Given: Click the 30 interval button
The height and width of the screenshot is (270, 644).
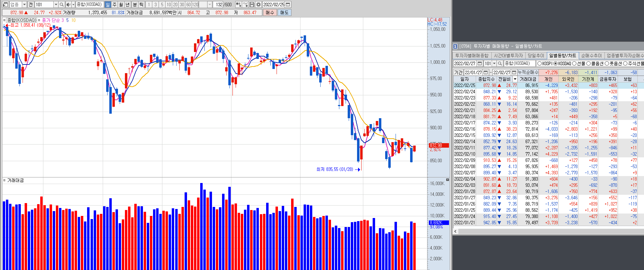Looking at the screenshot, I should 182,5.
